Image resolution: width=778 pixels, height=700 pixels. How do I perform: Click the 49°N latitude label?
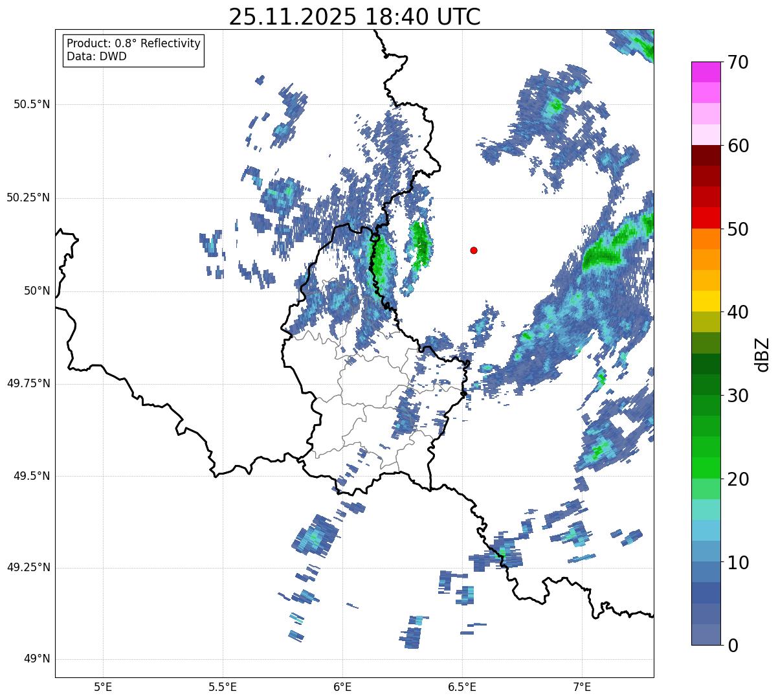coord(37,659)
